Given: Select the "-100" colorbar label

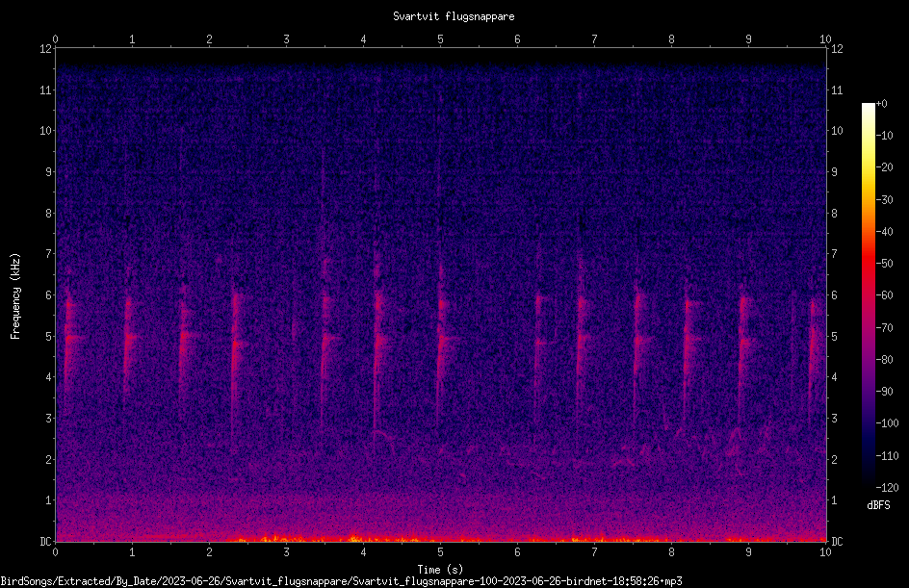Looking at the screenshot, I should pos(888,423).
